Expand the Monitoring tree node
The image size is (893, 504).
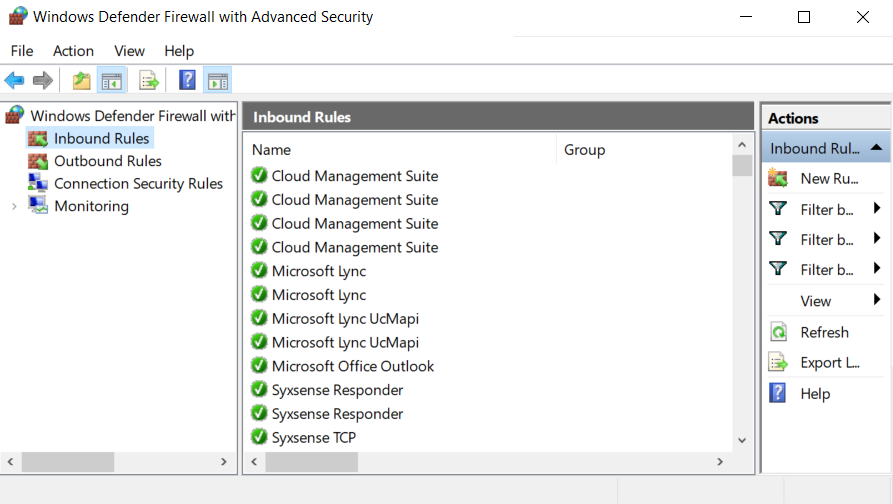tap(14, 206)
